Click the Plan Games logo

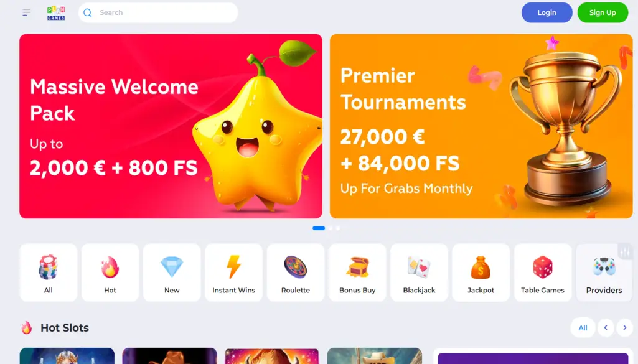(56, 13)
